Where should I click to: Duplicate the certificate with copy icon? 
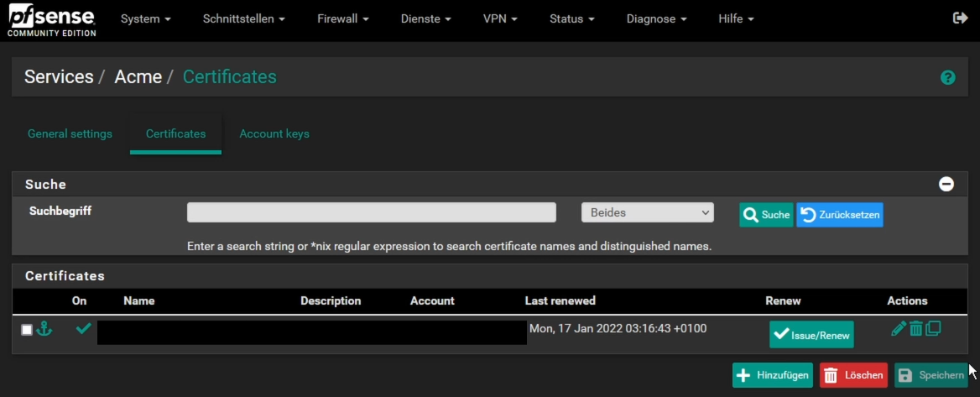point(933,327)
